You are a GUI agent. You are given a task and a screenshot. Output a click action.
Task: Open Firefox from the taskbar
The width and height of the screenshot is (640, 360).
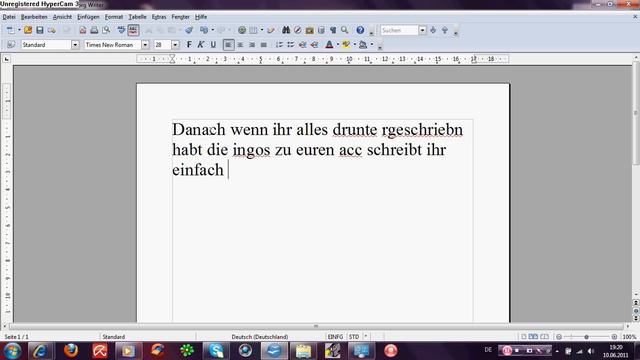(x=71, y=351)
